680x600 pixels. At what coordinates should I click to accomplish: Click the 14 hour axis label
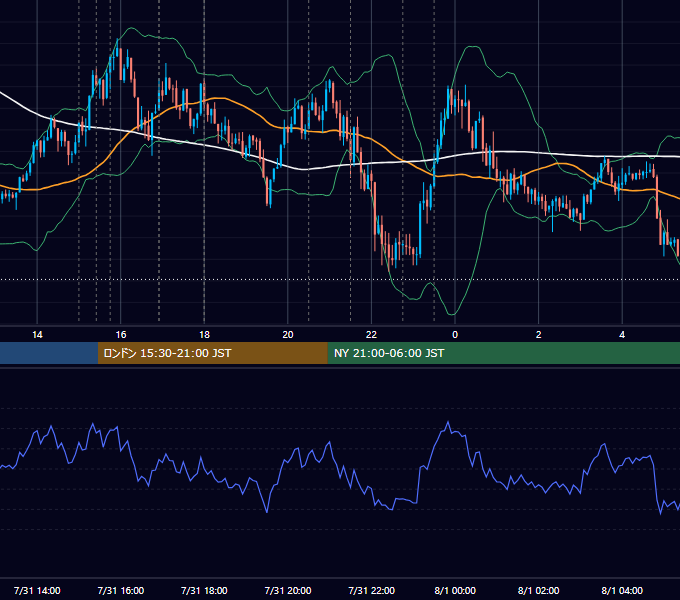37,335
